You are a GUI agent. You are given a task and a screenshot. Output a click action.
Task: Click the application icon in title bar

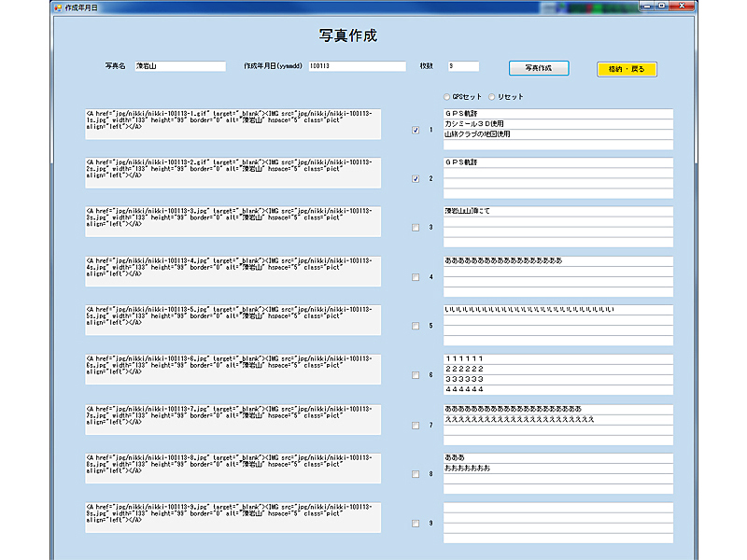[x=57, y=7]
